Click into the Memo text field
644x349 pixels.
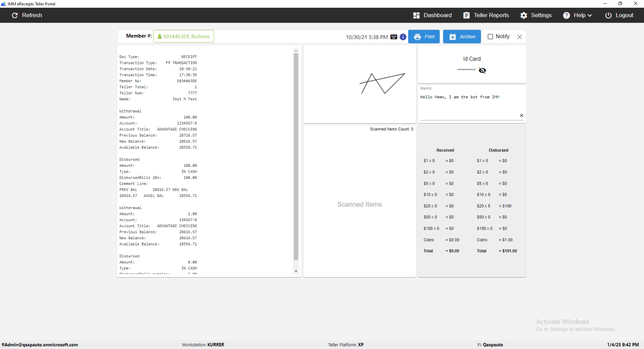pos(472,106)
